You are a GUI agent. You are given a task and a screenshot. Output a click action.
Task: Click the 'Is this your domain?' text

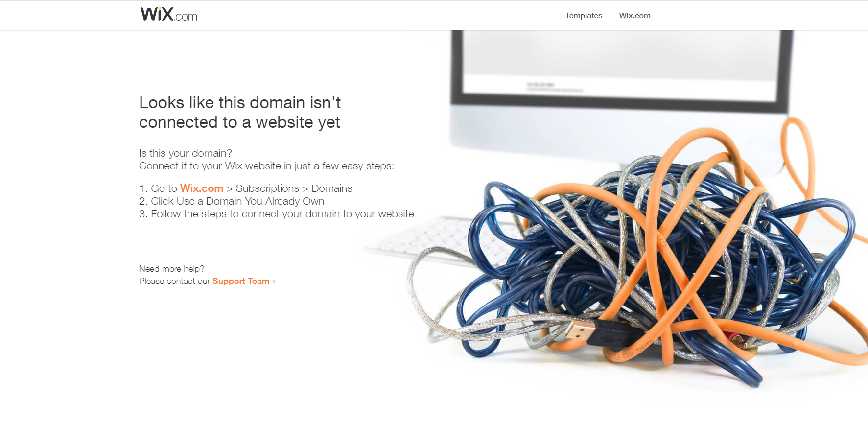tap(186, 153)
